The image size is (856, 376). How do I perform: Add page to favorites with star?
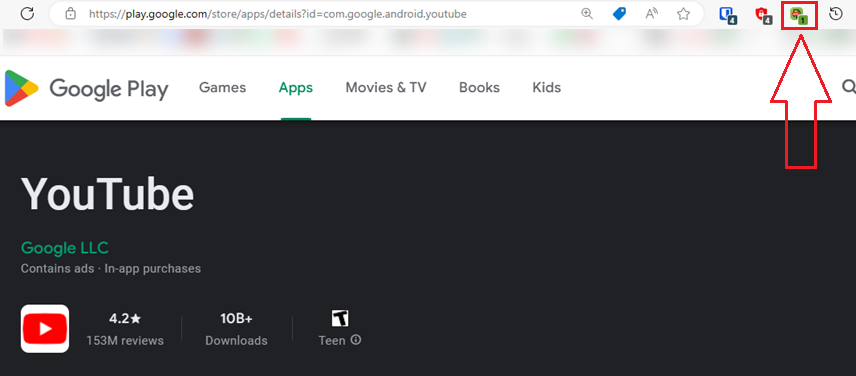[x=683, y=14]
